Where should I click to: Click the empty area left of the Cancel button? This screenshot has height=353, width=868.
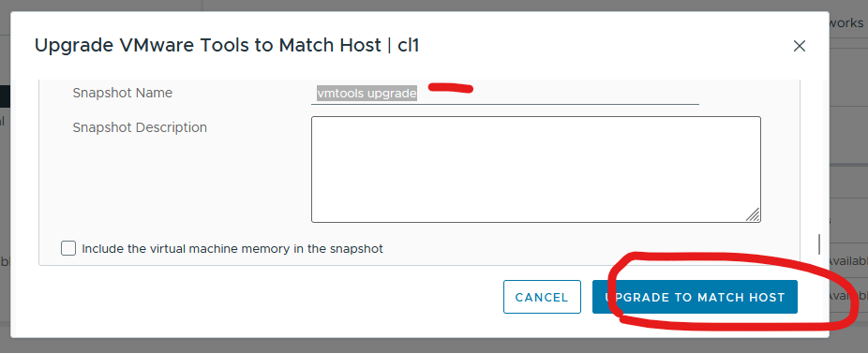tap(265, 297)
